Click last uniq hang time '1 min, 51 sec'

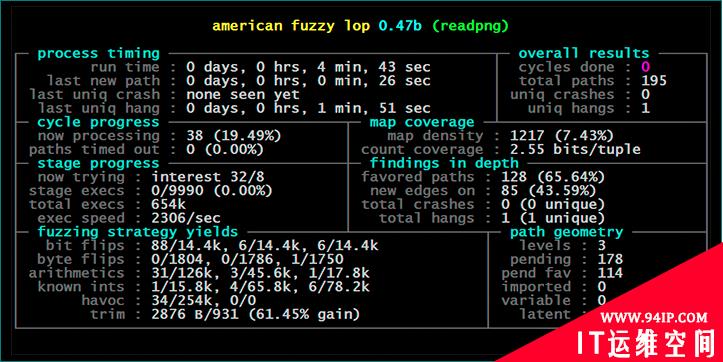point(373,109)
